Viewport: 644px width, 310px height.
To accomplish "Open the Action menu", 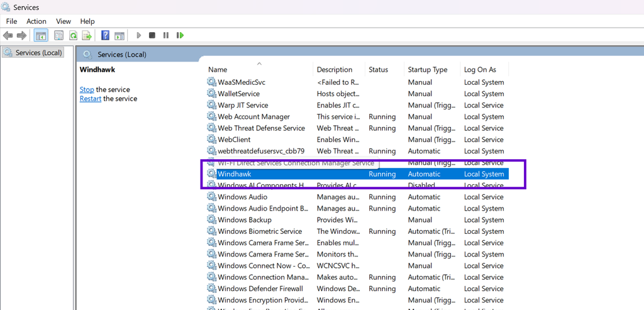I will [36, 21].
